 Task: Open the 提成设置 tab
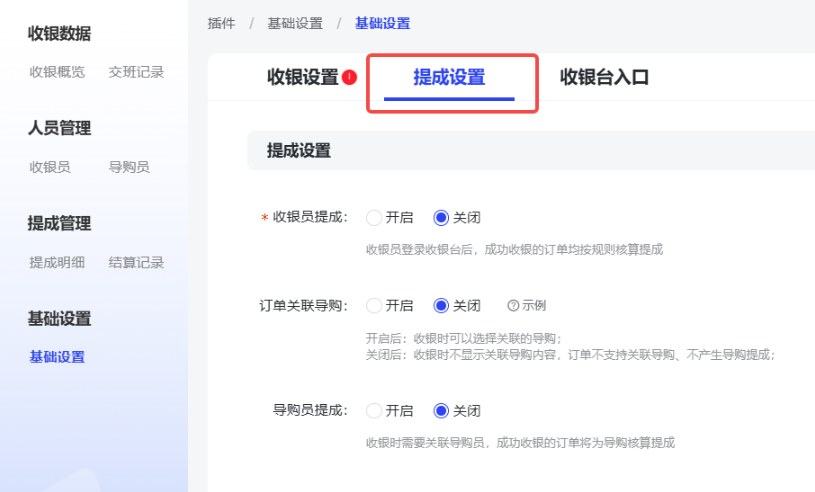(449, 77)
